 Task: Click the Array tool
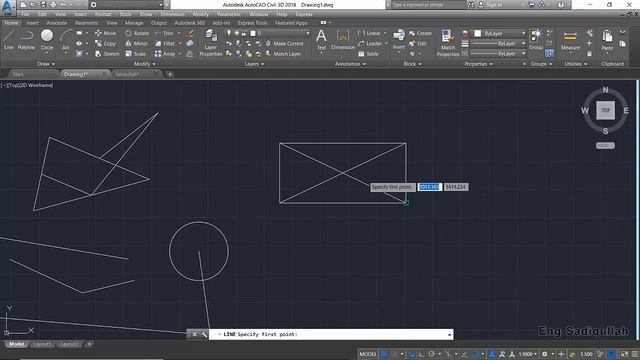(x=165, y=53)
